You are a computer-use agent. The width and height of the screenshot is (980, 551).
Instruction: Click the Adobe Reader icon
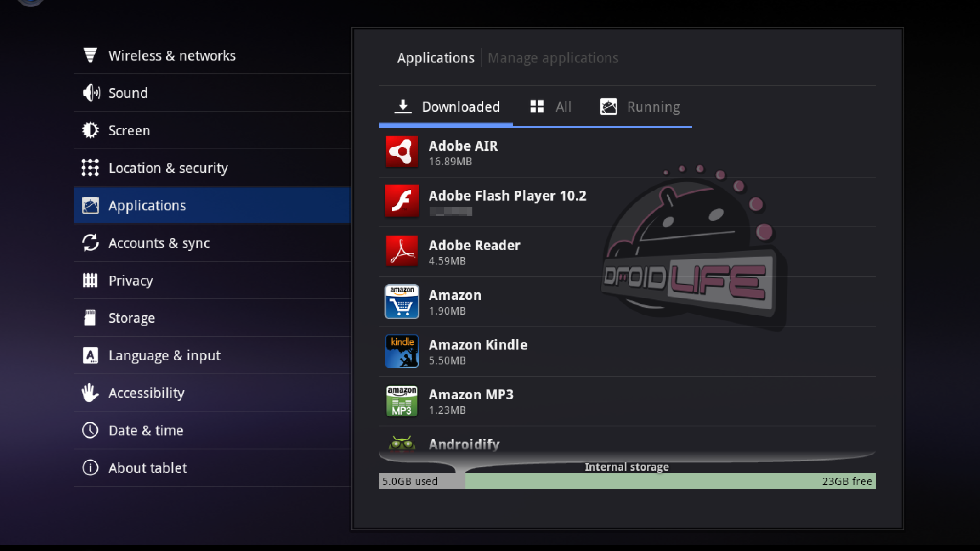tap(402, 251)
